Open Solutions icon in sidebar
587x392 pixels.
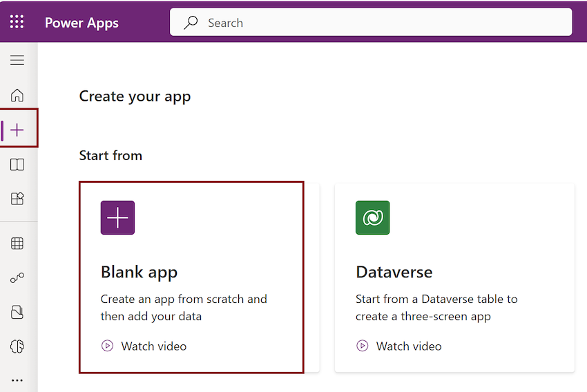(x=17, y=312)
